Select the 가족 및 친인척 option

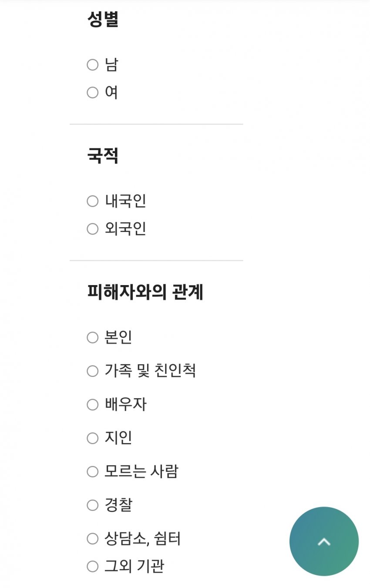[93, 371]
